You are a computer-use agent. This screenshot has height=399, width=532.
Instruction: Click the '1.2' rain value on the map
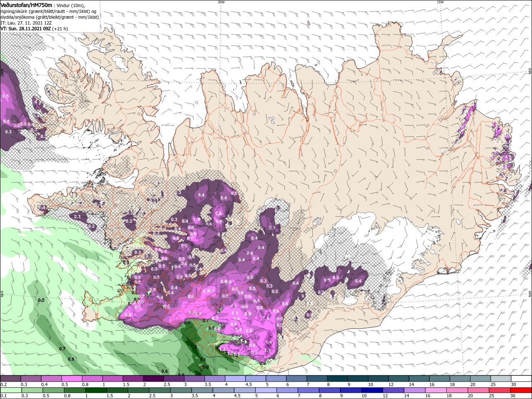[194, 347]
